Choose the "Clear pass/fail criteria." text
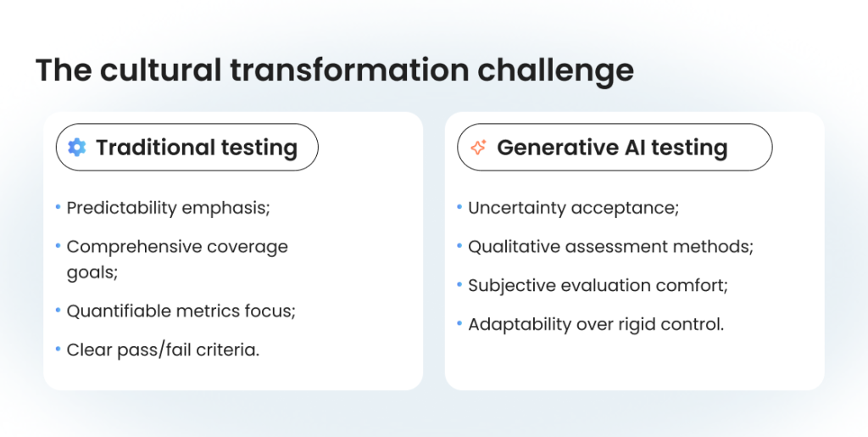This screenshot has height=437, width=868. coord(163,350)
